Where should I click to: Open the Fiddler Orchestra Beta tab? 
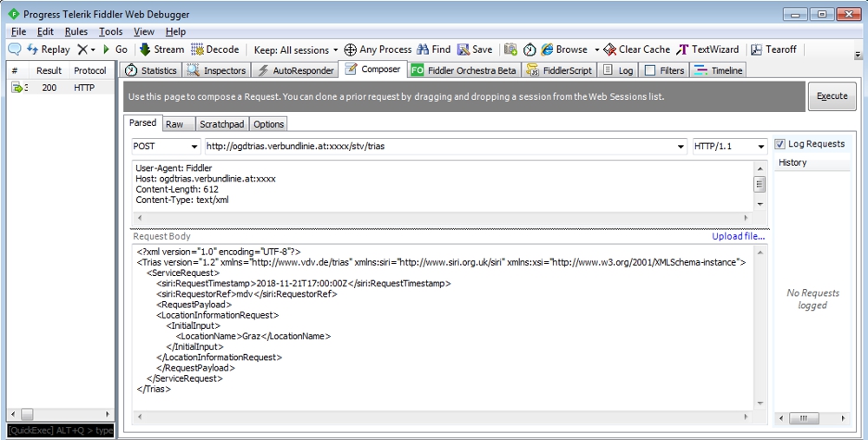pyautogui.click(x=464, y=70)
